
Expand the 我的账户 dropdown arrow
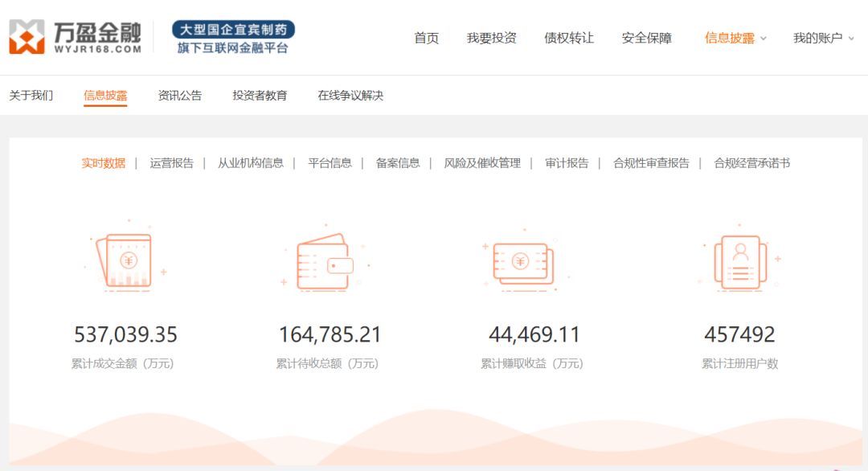point(851,39)
